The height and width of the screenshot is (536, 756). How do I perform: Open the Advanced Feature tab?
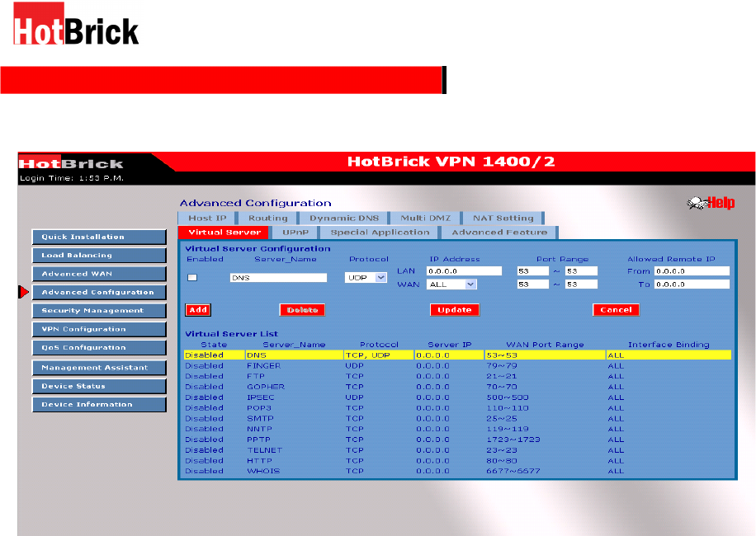click(499, 232)
